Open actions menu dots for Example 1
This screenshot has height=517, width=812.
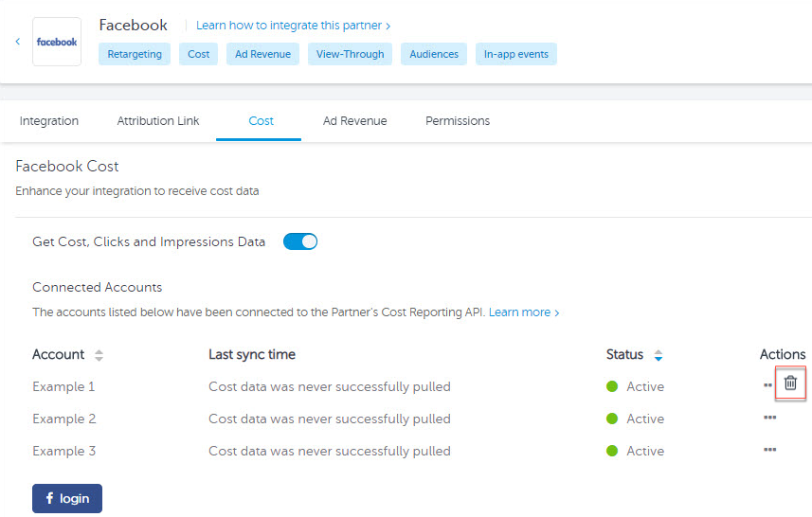point(767,385)
